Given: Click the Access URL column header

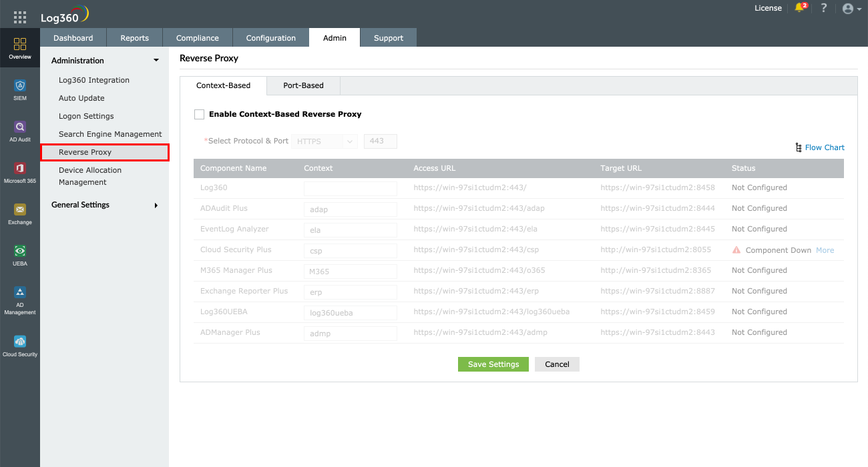Looking at the screenshot, I should pos(435,168).
